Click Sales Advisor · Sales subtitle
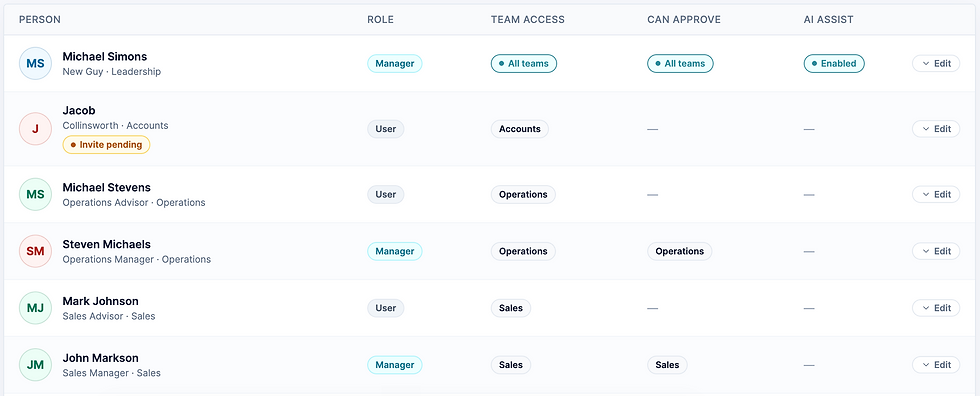The height and width of the screenshot is (396, 980). [x=109, y=317]
